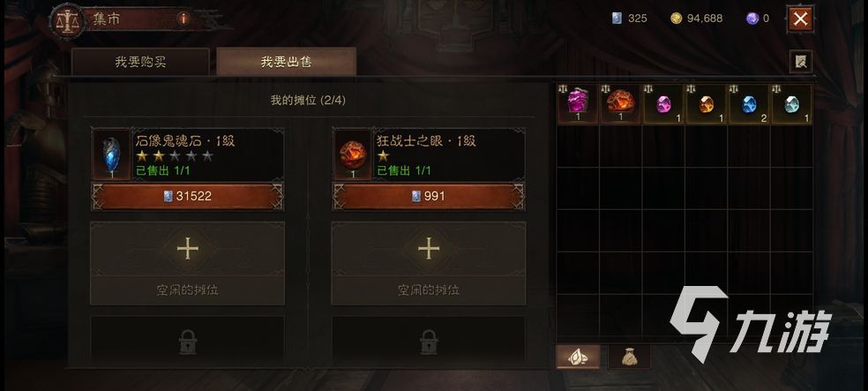Collect 991 platinum from Berserker's Eye sale

tap(429, 196)
